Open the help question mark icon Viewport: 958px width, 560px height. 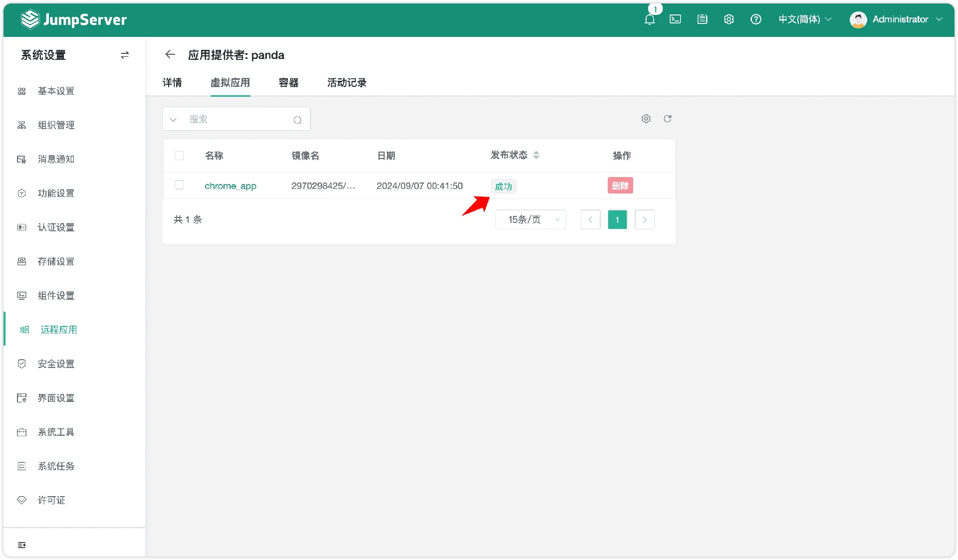tap(755, 19)
